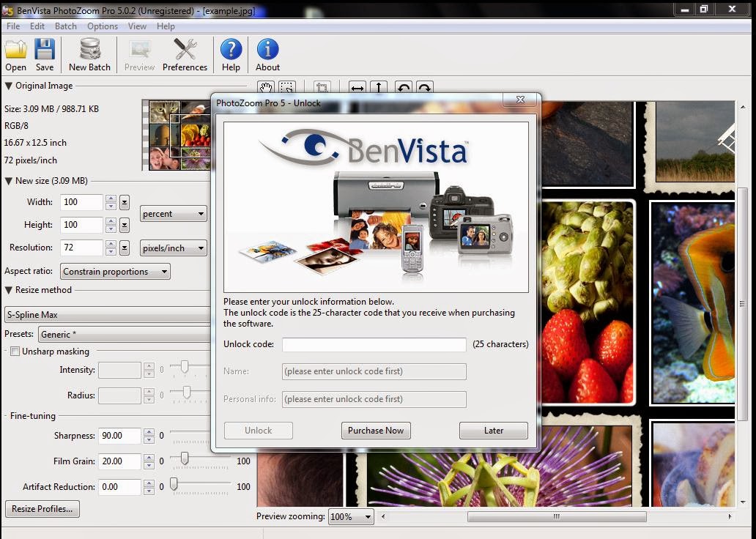The height and width of the screenshot is (539, 756).
Task: Open the S-Spline Max method dropdown
Action: coord(108,315)
